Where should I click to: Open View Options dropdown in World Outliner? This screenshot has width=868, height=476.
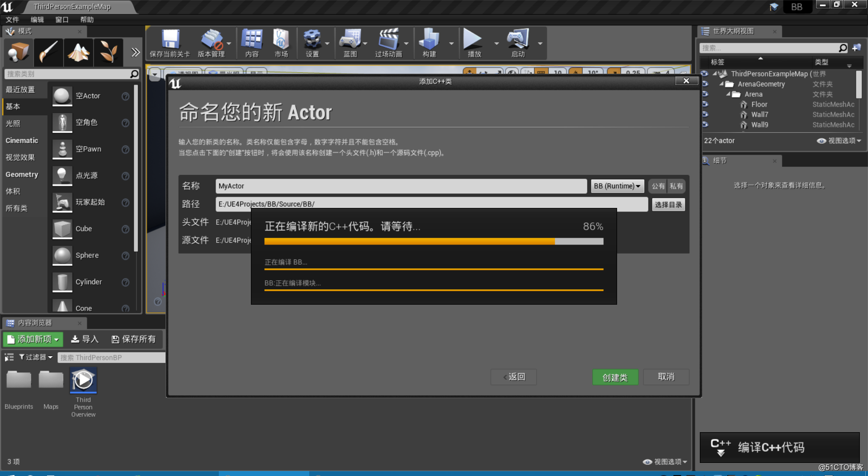[839, 141]
